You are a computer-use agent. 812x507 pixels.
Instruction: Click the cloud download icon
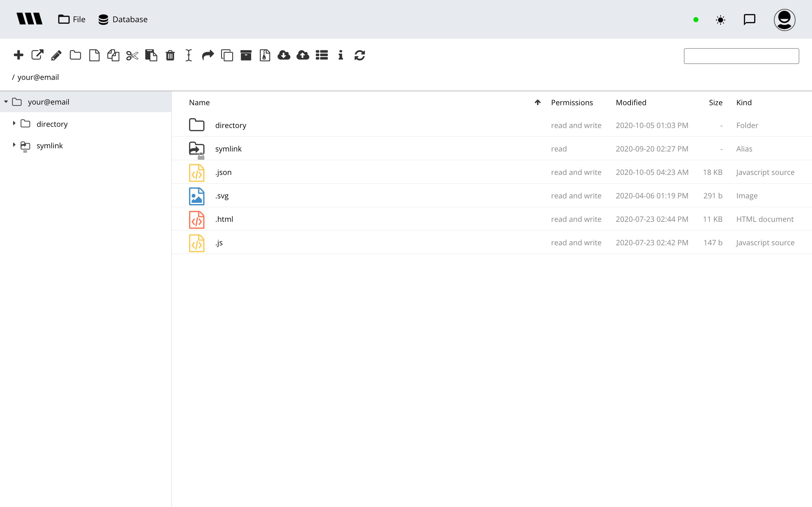pyautogui.click(x=284, y=55)
